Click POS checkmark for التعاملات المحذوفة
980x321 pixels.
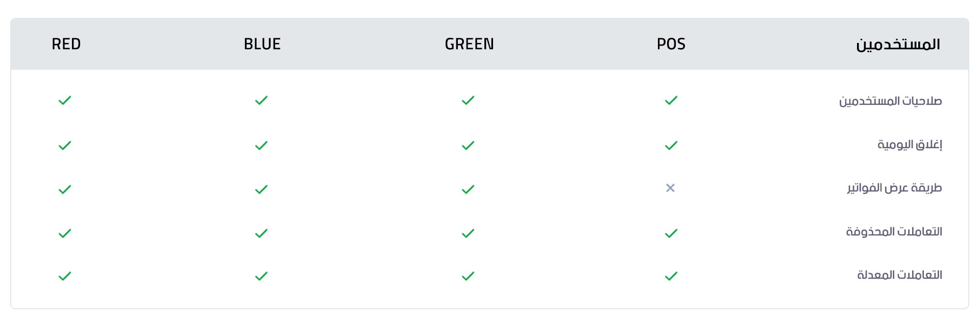[x=671, y=234]
